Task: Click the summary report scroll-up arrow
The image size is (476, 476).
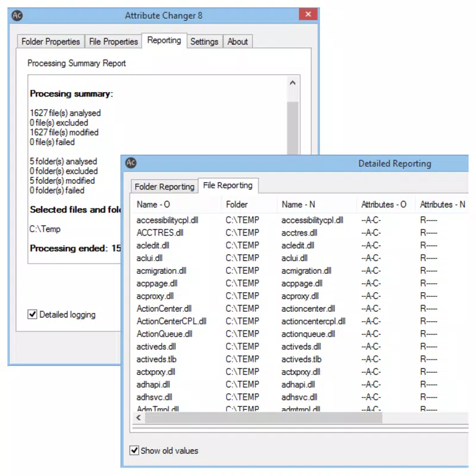Action: pyautogui.click(x=293, y=83)
